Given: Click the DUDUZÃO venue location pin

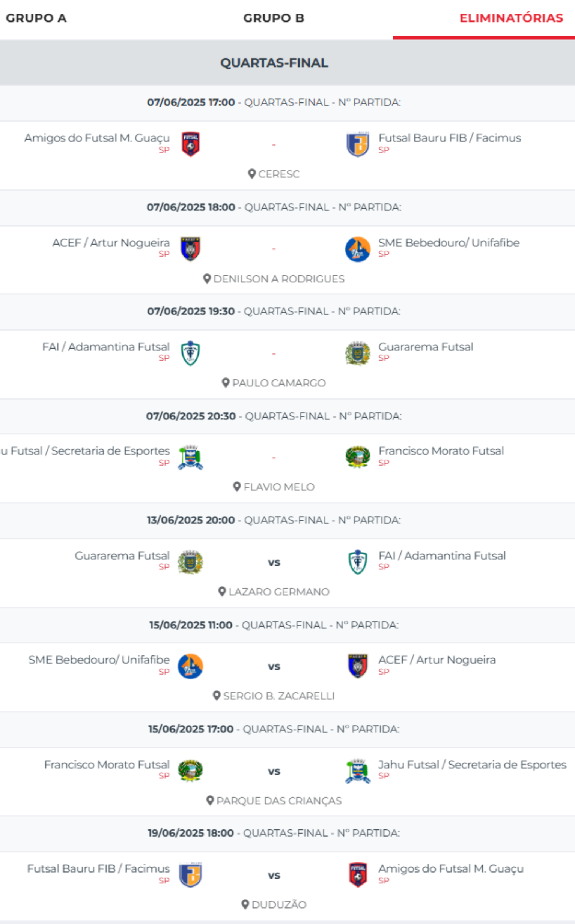Looking at the screenshot, I should [245, 904].
